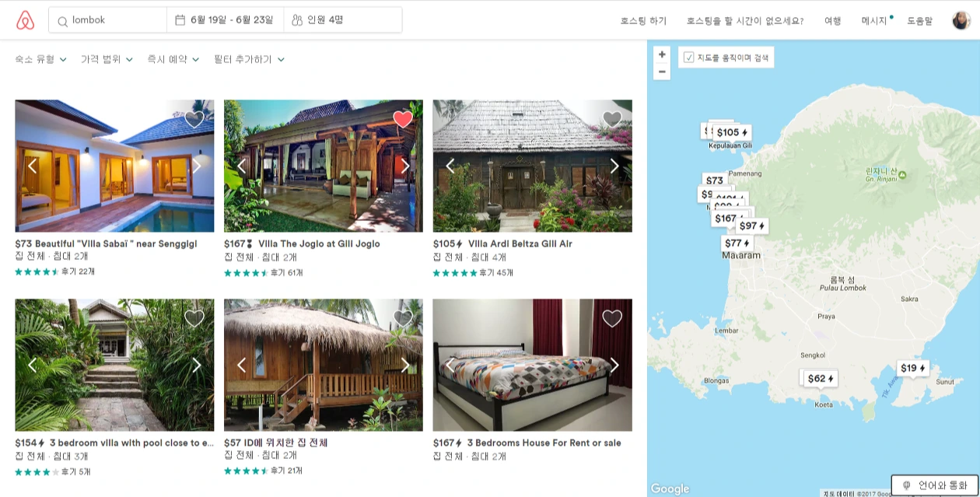Image resolution: width=980 pixels, height=497 pixels.
Task: Click the Airbnb logo icon
Action: pos(25,20)
